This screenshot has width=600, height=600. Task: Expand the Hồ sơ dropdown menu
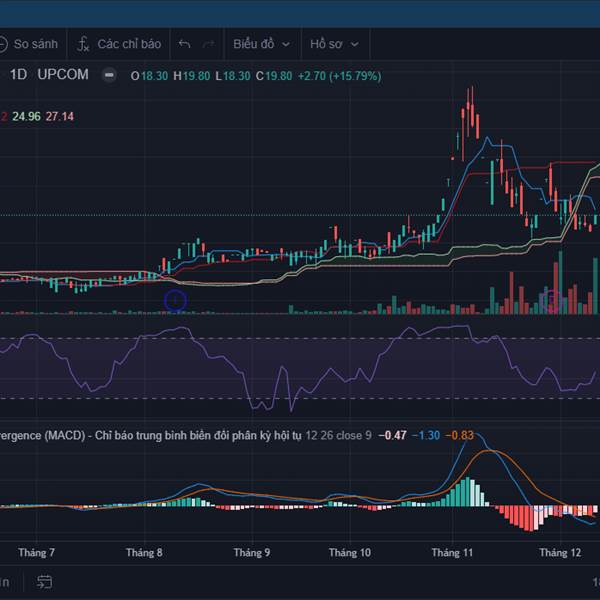pyautogui.click(x=334, y=44)
